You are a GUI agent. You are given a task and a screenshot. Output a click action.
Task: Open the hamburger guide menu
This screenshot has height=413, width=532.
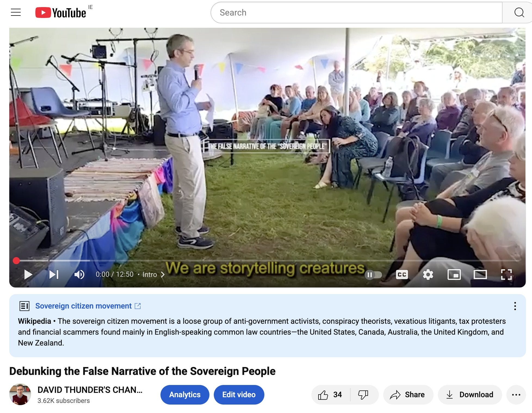coord(16,12)
